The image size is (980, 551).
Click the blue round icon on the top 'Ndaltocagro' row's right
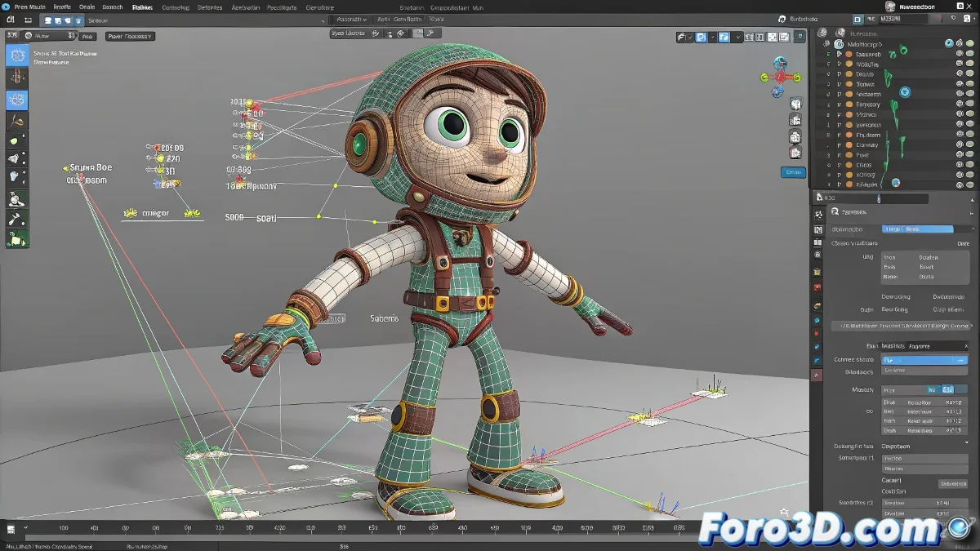[949, 43]
